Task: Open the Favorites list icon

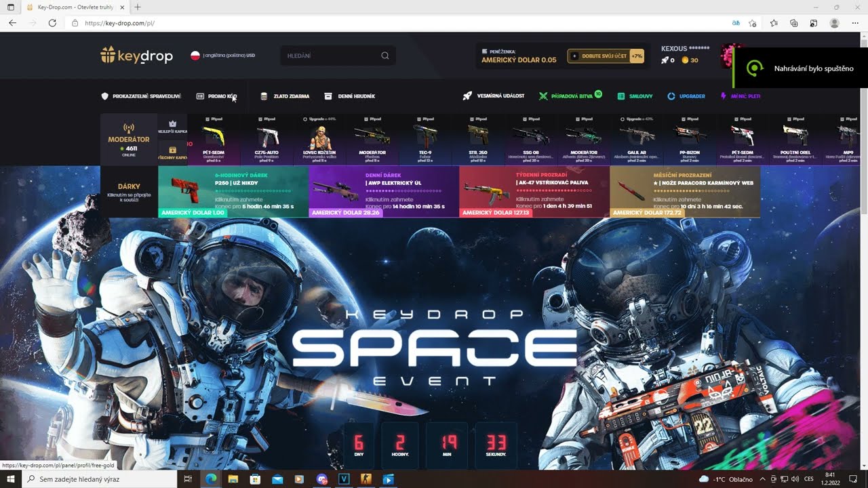Action: click(x=774, y=23)
